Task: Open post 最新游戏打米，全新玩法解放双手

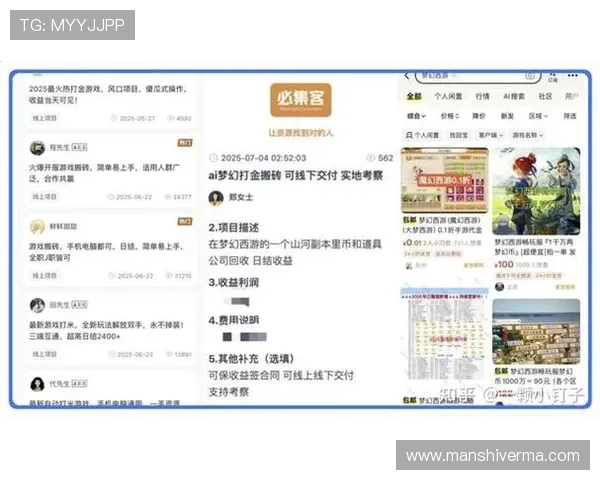Action: tap(106, 331)
